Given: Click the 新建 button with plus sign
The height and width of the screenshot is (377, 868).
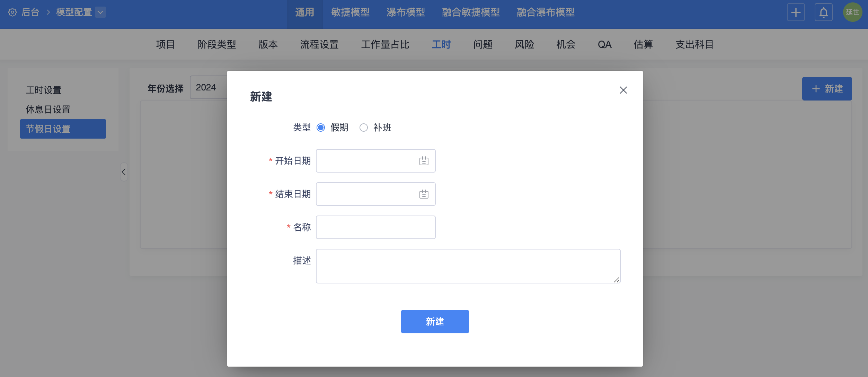Looking at the screenshot, I should click(x=827, y=89).
